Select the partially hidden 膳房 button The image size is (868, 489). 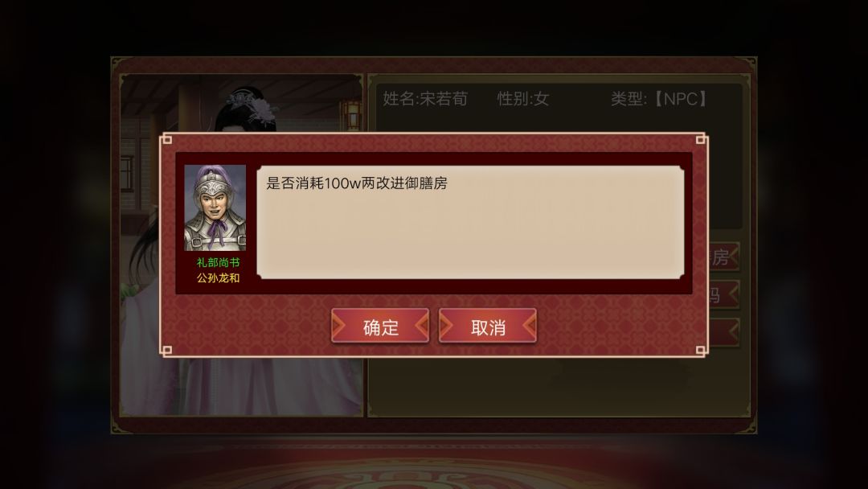click(723, 257)
